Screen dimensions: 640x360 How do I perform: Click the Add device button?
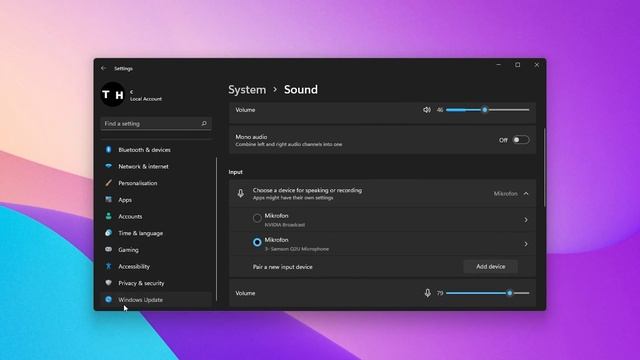pos(491,267)
